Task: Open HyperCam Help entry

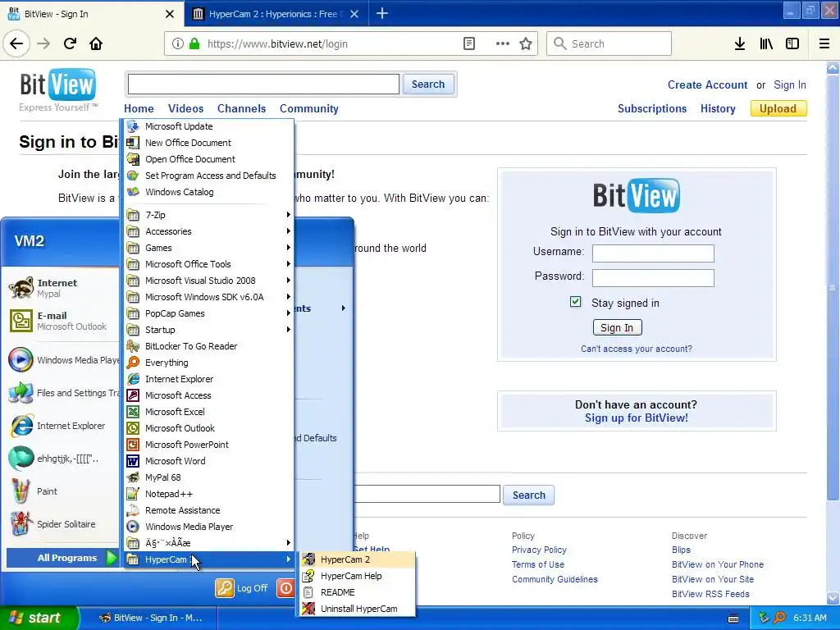Action: pos(356,576)
